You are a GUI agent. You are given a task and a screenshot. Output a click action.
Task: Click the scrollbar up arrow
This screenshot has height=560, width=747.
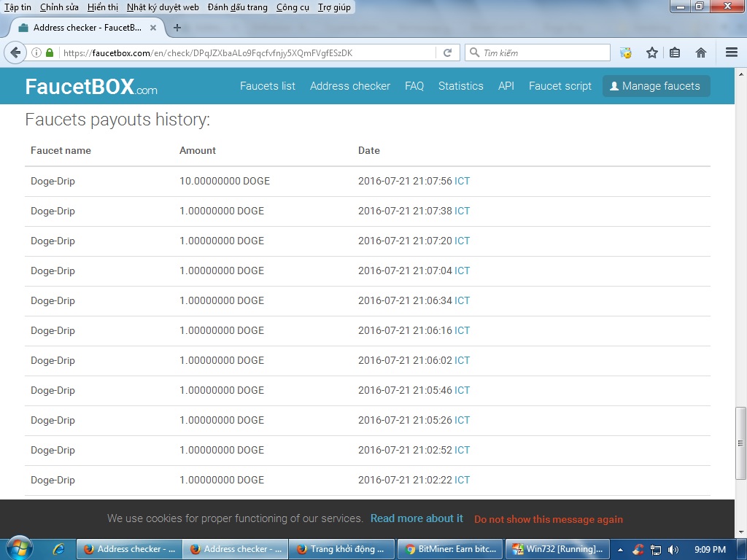click(741, 74)
